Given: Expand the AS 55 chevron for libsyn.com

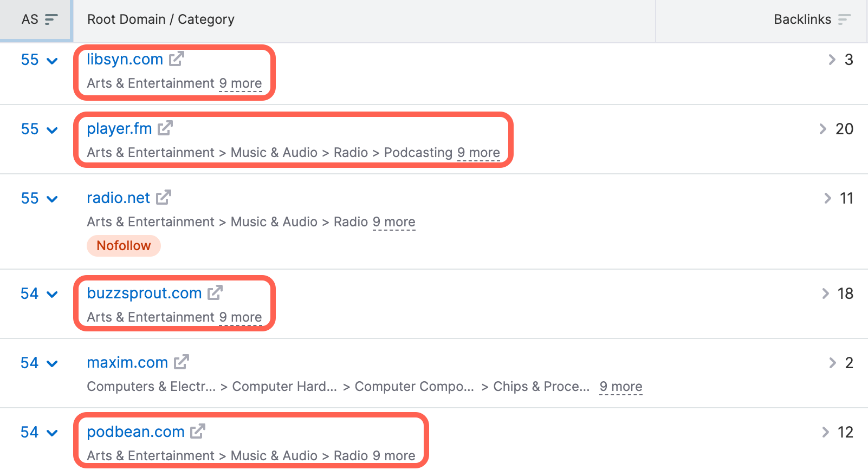Looking at the screenshot, I should 53,61.
